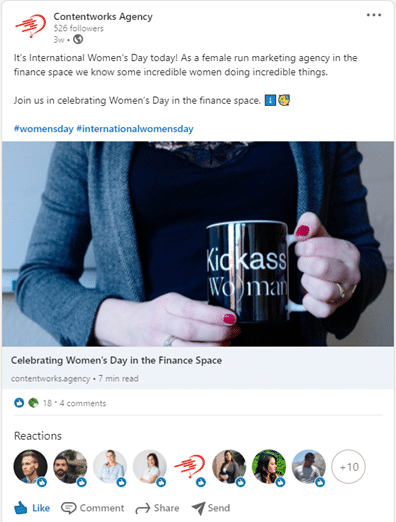
Task: Click the Send paper plane icon
Action: [198, 508]
